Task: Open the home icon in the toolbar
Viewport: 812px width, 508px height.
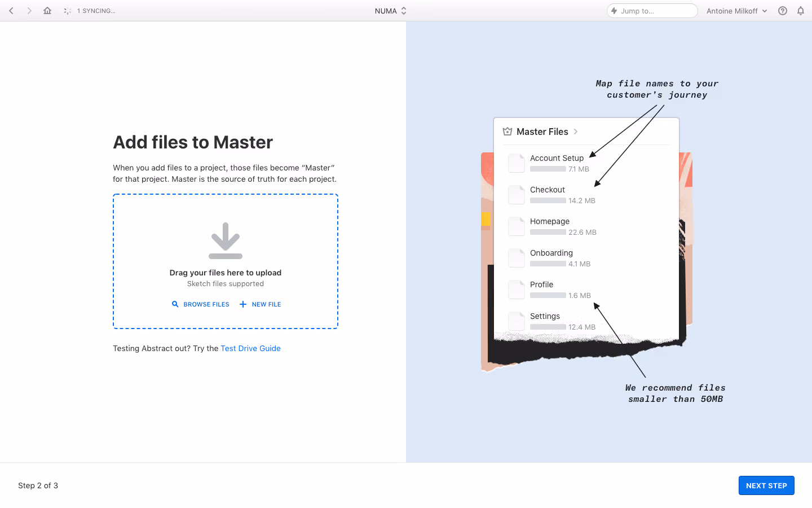Action: [x=47, y=11]
